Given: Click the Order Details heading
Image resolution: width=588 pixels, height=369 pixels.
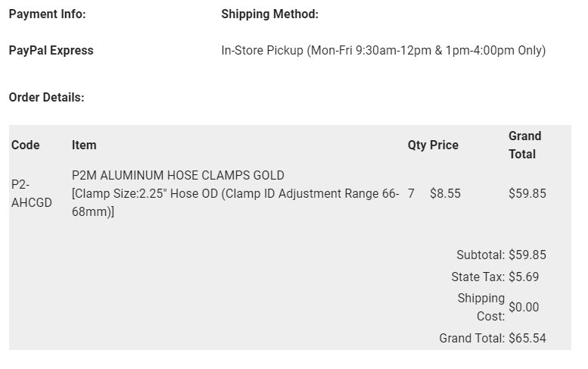Looking at the screenshot, I should (x=46, y=97).
